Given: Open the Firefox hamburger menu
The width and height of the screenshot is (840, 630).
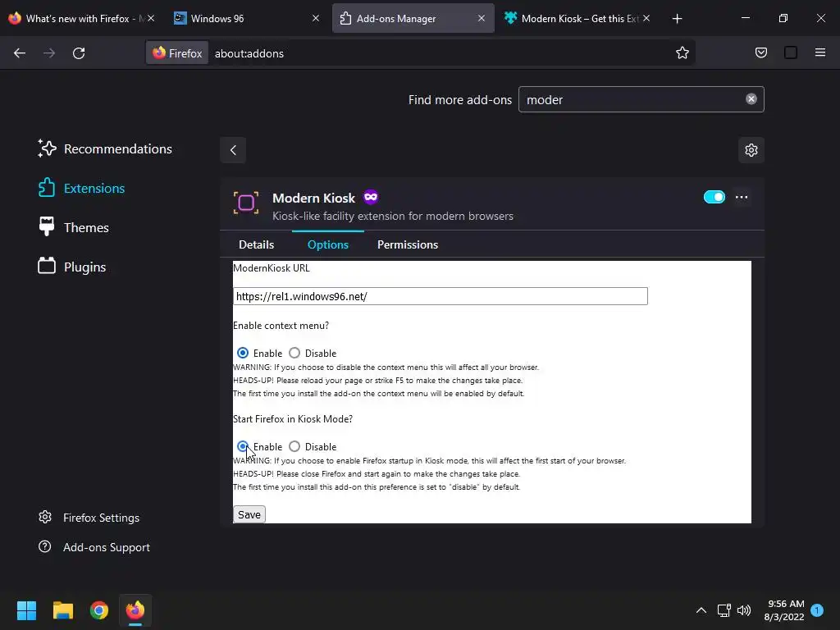Looking at the screenshot, I should 820,52.
